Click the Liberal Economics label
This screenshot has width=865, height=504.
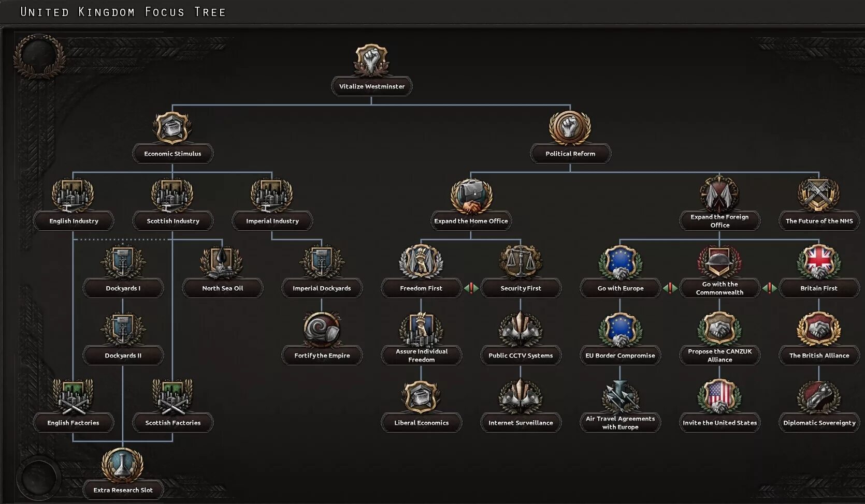click(421, 423)
